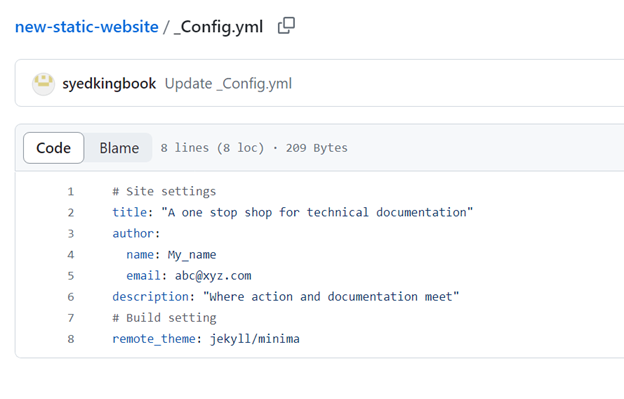Select line number 7 in the gutter
Viewport: 624px width, 399px height.
pyautogui.click(x=71, y=318)
